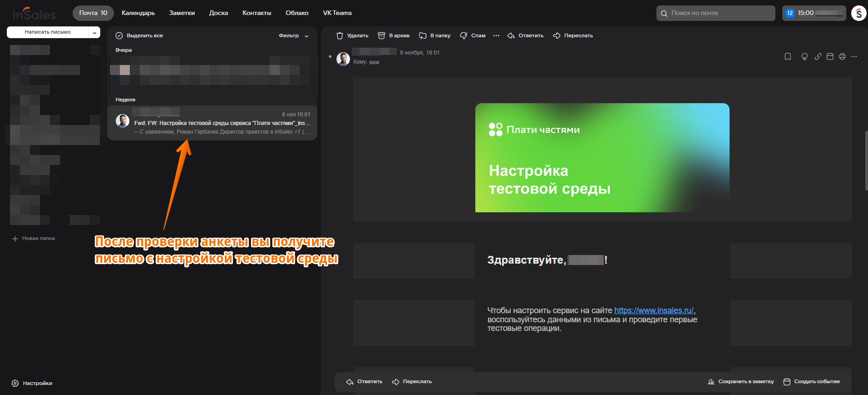
Task: Follow the https://www.insales.ru/ link
Action: (x=654, y=310)
